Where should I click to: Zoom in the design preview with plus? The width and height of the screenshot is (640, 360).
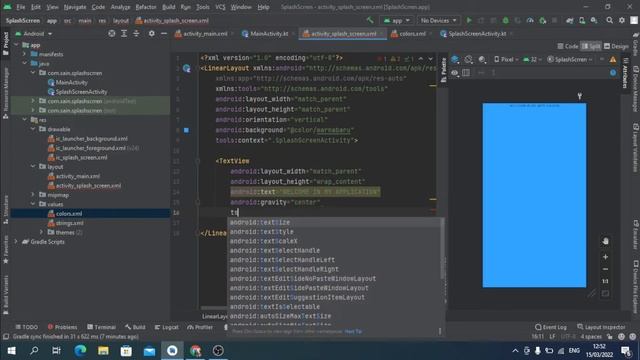[x=605, y=257]
